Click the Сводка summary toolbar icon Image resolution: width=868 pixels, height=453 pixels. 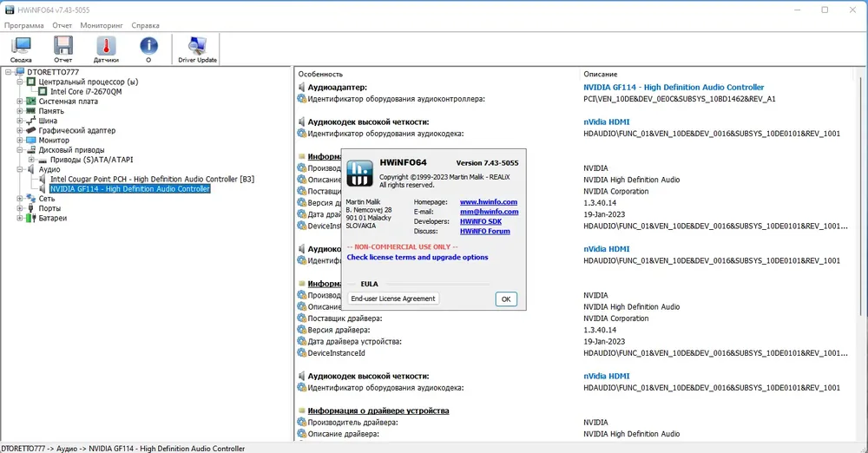[21, 49]
